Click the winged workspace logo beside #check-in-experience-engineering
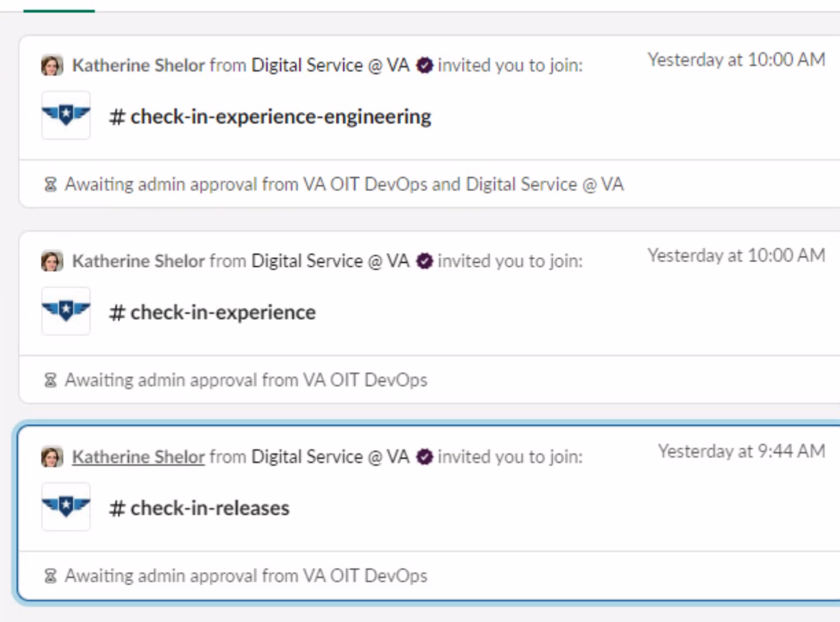The width and height of the screenshot is (840, 622). [65, 115]
